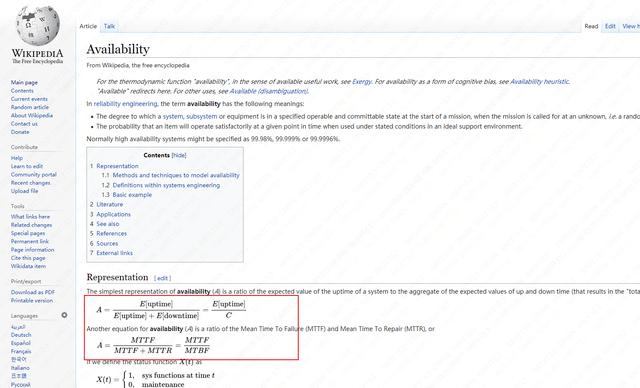Open Contents link in sidebar

tap(22, 91)
